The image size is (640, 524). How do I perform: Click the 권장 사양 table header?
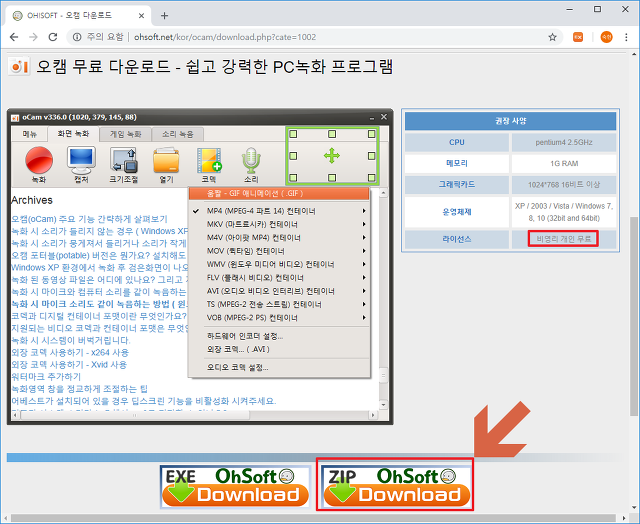[511, 121]
